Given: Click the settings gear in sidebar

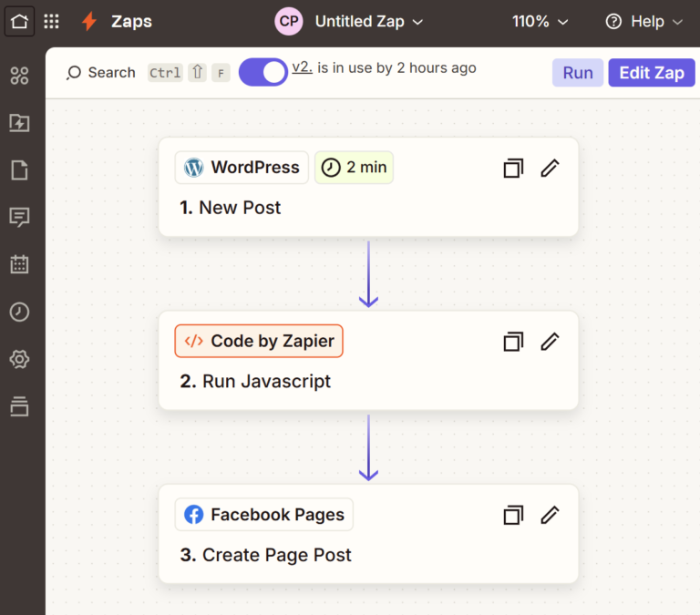Looking at the screenshot, I should click(x=19, y=359).
